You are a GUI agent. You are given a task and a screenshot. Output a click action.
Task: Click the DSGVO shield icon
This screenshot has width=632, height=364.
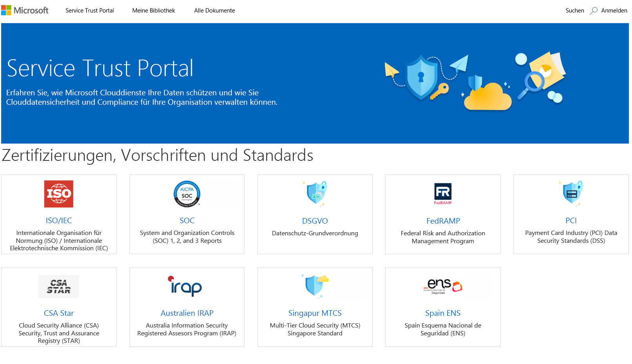315,194
